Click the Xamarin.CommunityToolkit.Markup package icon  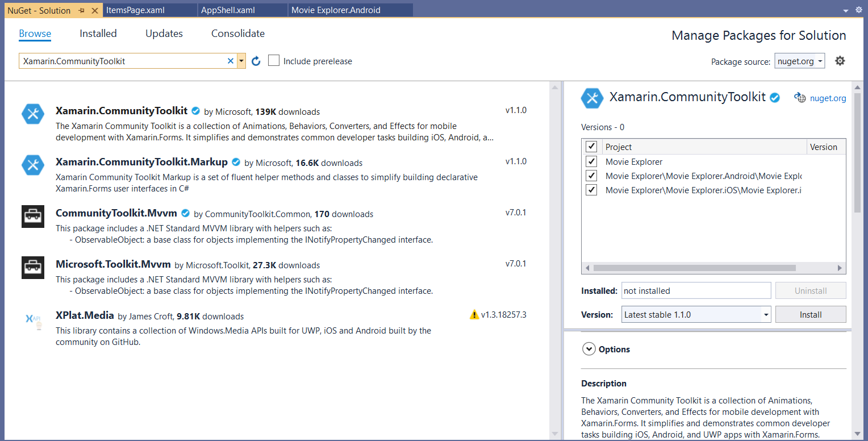click(33, 165)
